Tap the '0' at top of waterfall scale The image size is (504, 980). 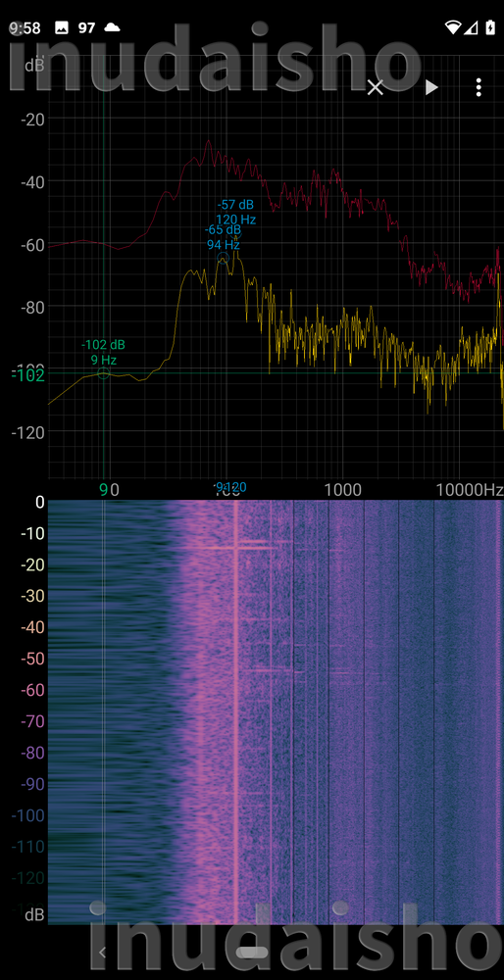click(40, 503)
